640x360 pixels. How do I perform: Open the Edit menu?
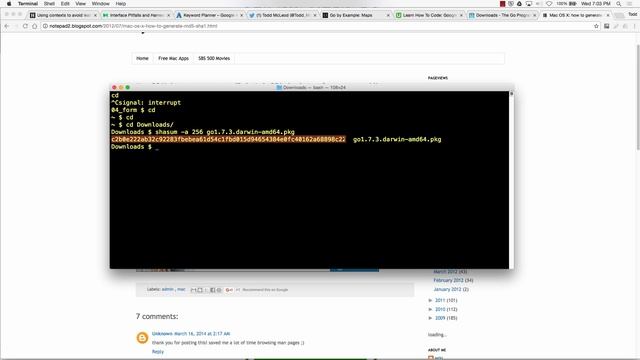(65, 4)
